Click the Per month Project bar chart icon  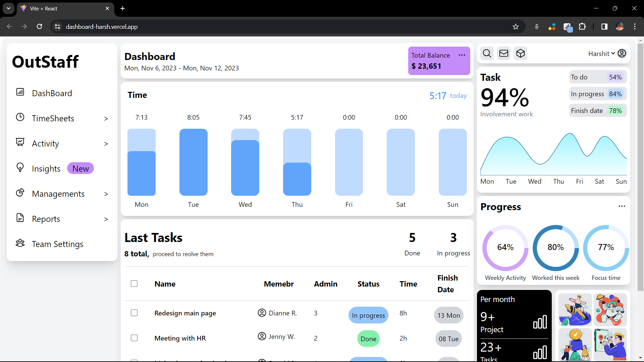point(540,322)
